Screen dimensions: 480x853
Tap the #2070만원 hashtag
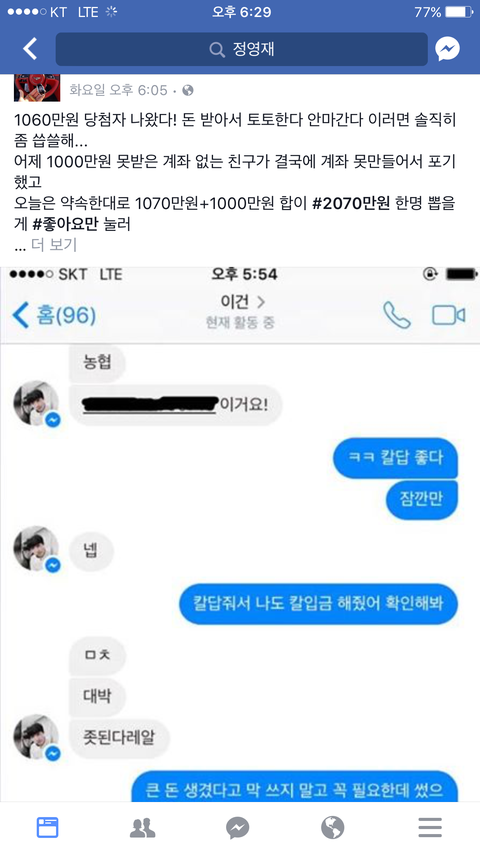click(x=352, y=203)
